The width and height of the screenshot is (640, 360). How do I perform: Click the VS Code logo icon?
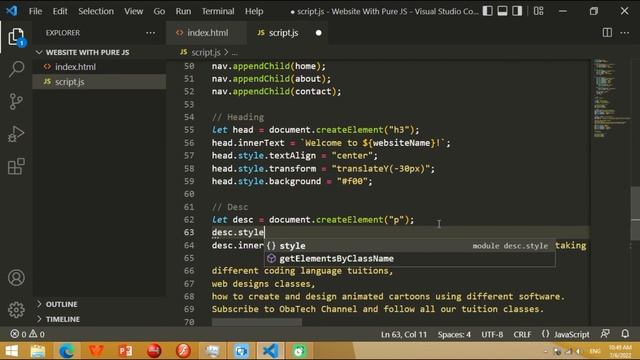pyautogui.click(x=11, y=10)
